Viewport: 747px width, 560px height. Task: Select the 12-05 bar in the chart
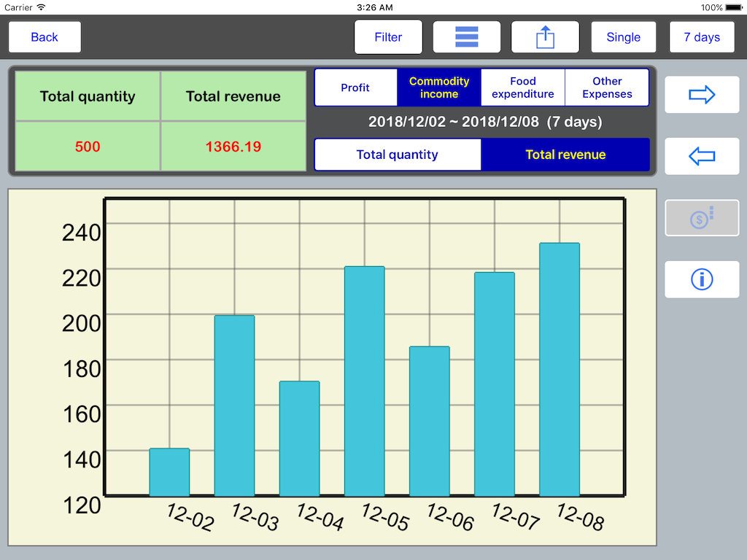click(x=365, y=379)
